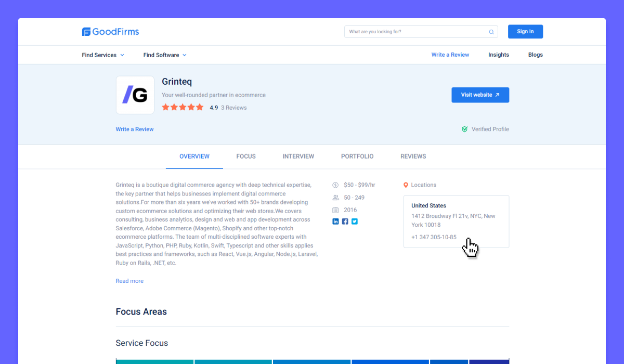This screenshot has height=364, width=624.
Task: Click the Locations pin icon
Action: pyautogui.click(x=406, y=185)
